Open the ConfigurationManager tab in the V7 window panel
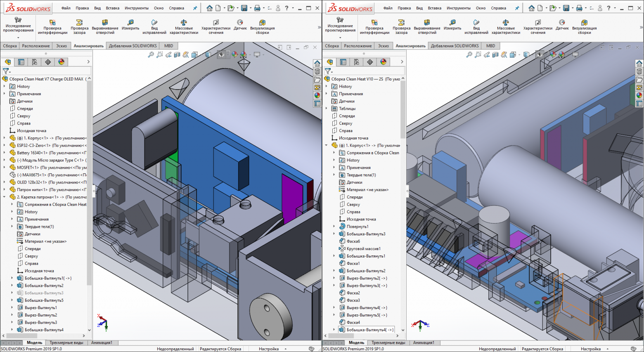 coord(35,62)
